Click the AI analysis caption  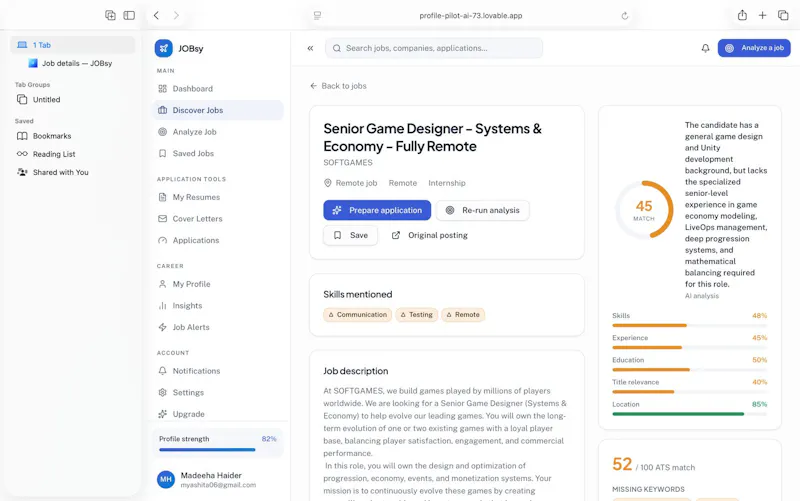702,296
